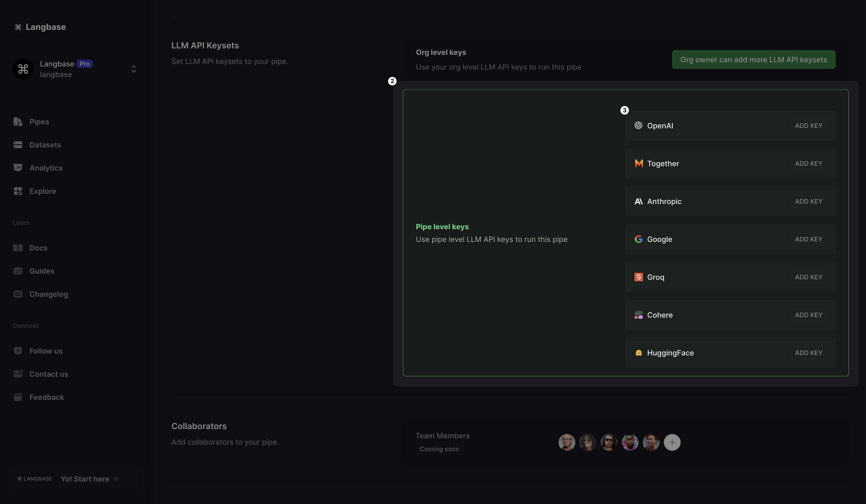This screenshot has width=866, height=504.
Task: Click the Explore sidebar icon
Action: tap(18, 191)
